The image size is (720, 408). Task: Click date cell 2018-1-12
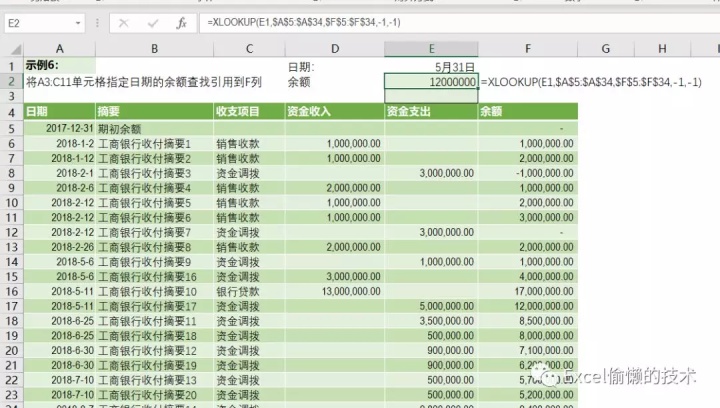point(60,158)
